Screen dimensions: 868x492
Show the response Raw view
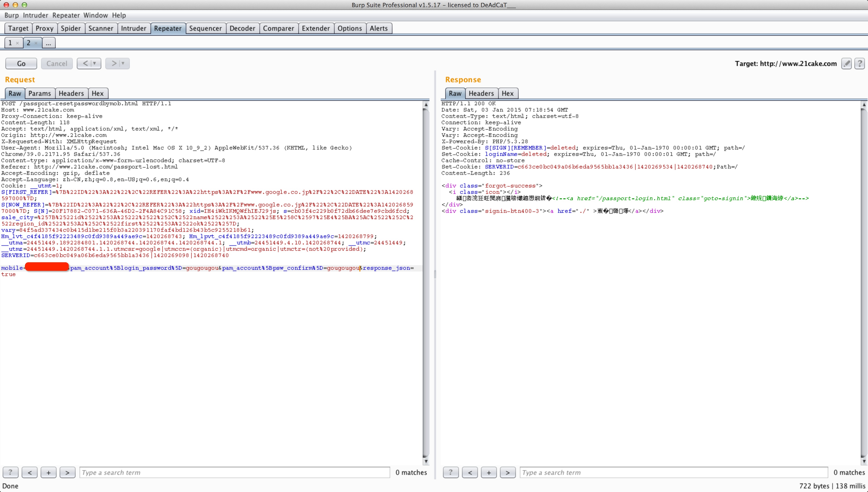(455, 93)
